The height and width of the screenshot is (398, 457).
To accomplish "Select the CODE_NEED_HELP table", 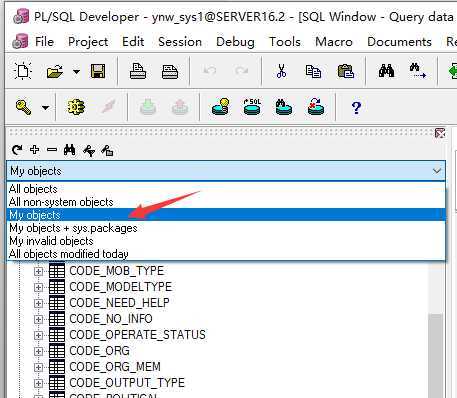I will [x=119, y=303].
